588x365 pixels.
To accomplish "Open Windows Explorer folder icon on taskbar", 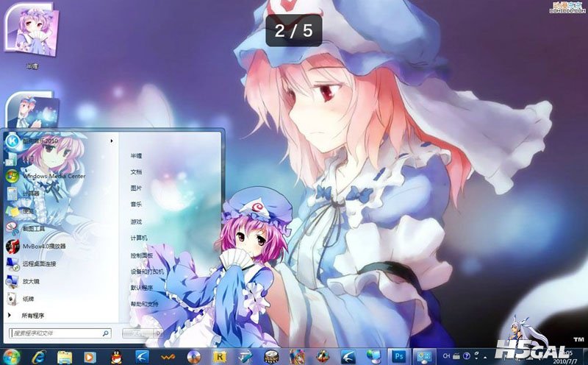I will coord(65,357).
